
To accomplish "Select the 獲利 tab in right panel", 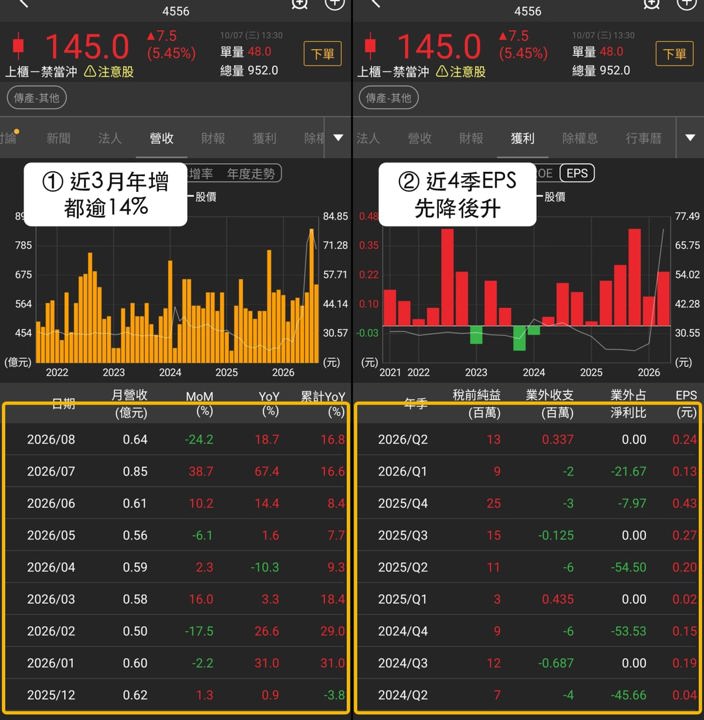I will point(523,138).
